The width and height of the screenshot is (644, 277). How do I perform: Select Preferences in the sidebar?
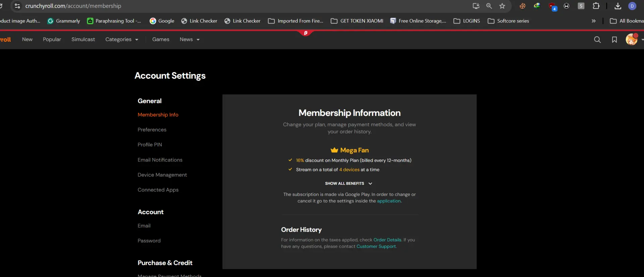click(152, 130)
